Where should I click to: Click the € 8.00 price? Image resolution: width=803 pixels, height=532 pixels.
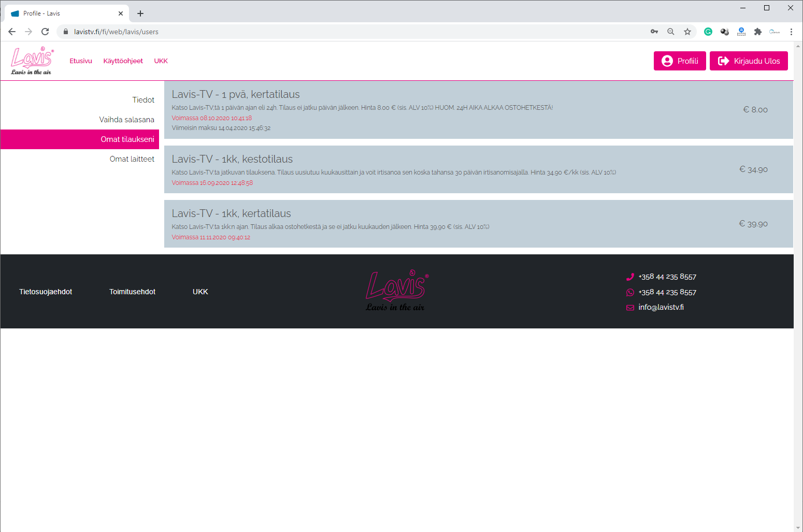[755, 110]
